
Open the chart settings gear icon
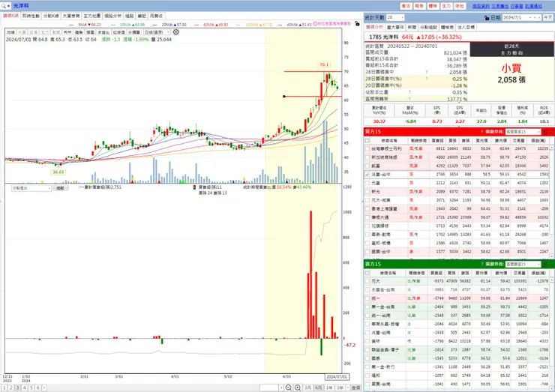pyautogui.click(x=176, y=32)
